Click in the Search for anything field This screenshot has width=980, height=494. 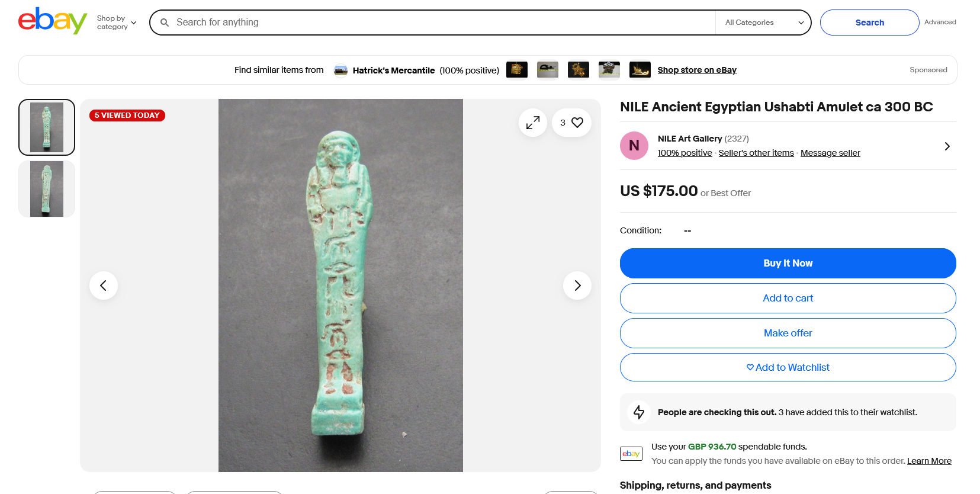pyautogui.click(x=438, y=23)
